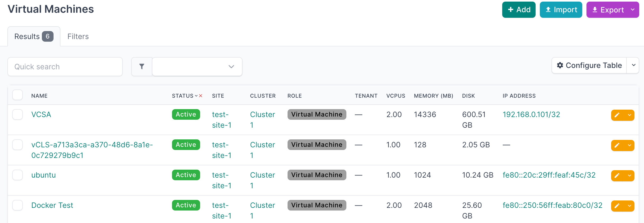Toggle the select-all checkbox in header

pyautogui.click(x=17, y=95)
